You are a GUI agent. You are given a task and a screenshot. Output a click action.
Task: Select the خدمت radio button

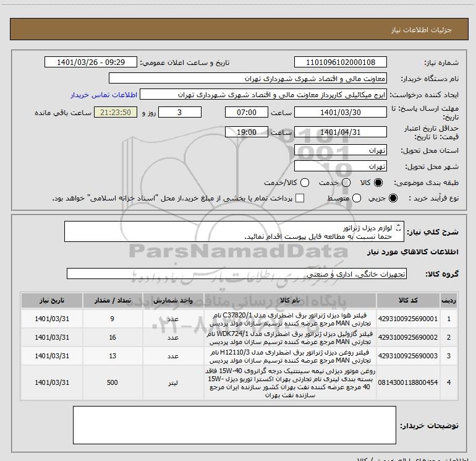point(346,183)
